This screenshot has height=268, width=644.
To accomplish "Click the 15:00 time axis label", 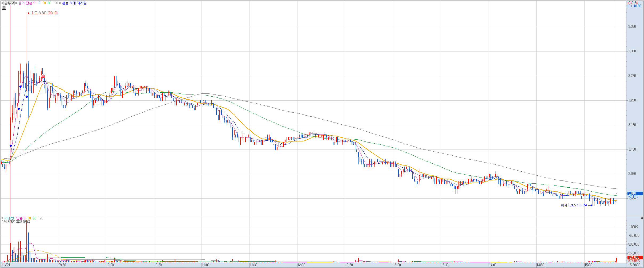I will 589,265.
